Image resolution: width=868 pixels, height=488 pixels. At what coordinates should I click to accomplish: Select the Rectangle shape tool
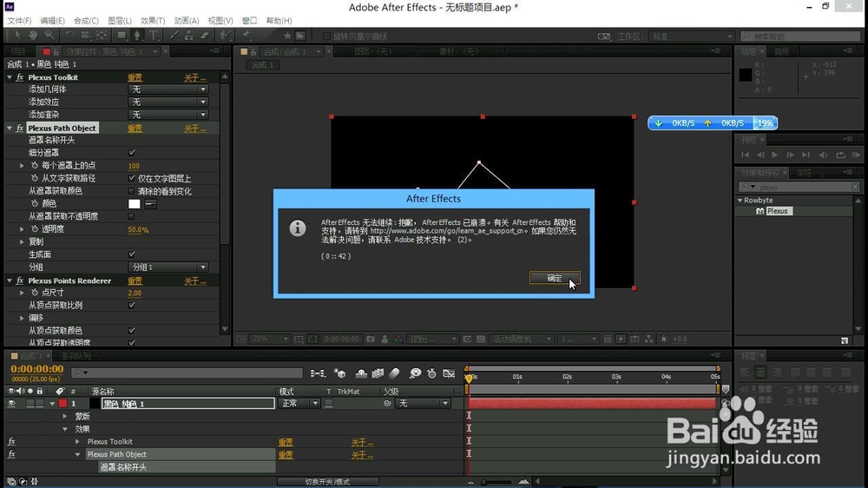122,36
